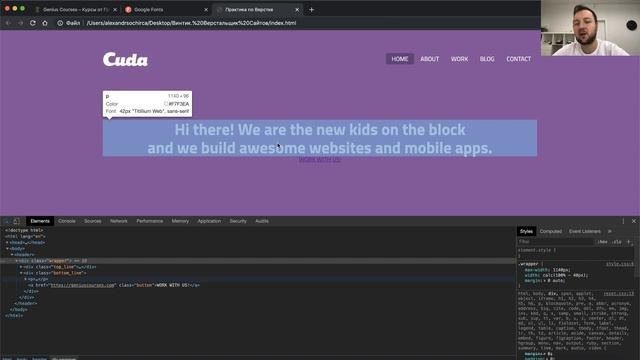Open the WORK navigation link

pyautogui.click(x=459, y=59)
